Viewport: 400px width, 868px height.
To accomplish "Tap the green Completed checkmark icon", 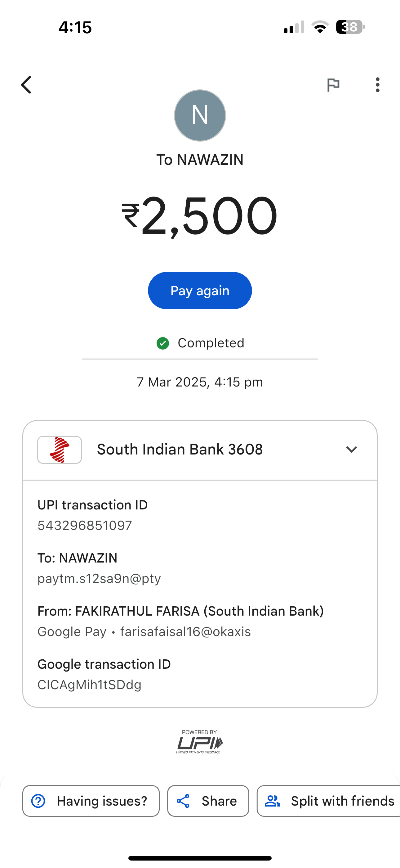I will pos(163,343).
